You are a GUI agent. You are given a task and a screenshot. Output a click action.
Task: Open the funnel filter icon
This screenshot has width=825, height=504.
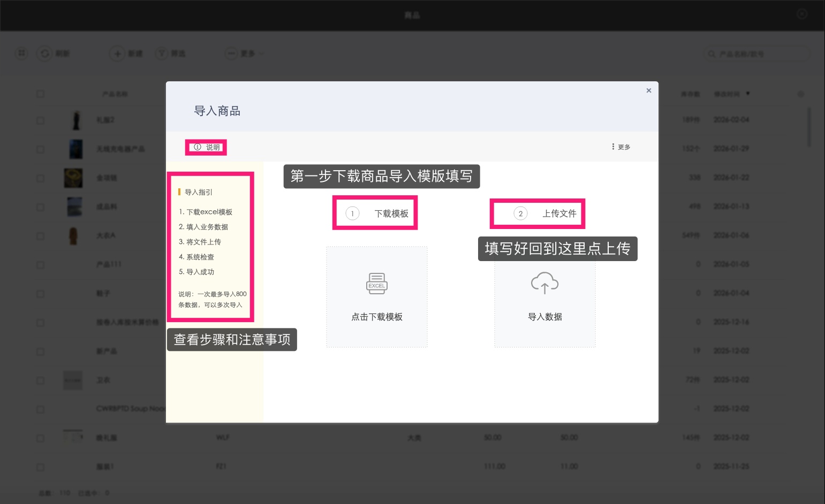point(162,54)
